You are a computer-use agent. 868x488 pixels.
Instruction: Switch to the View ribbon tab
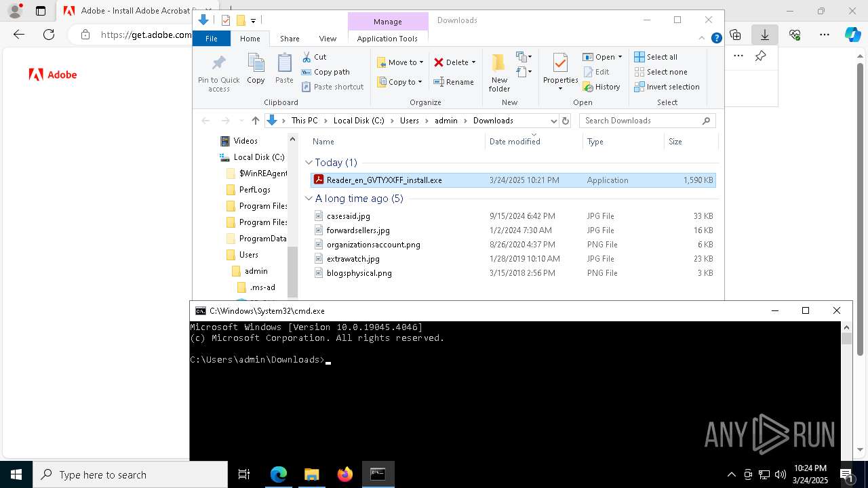pyautogui.click(x=328, y=39)
